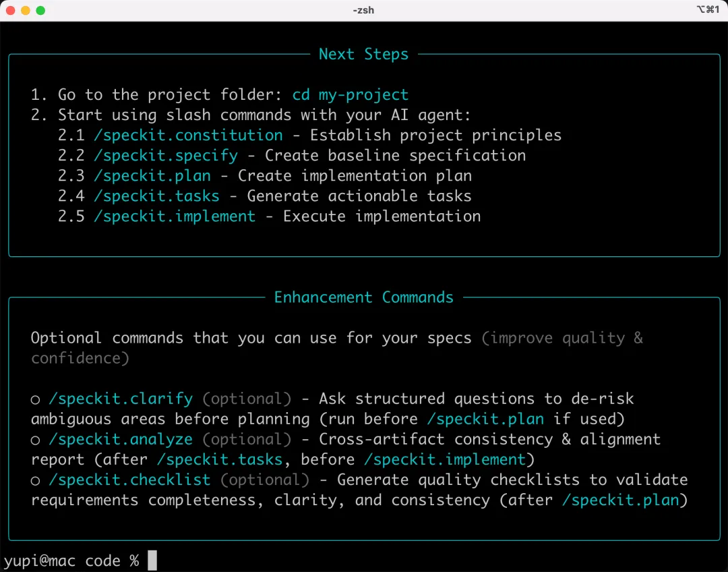Select the /speckit.analyze optional command

click(x=121, y=440)
